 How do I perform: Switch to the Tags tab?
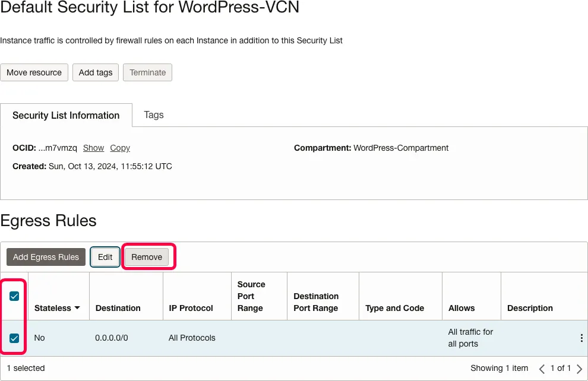(x=154, y=115)
